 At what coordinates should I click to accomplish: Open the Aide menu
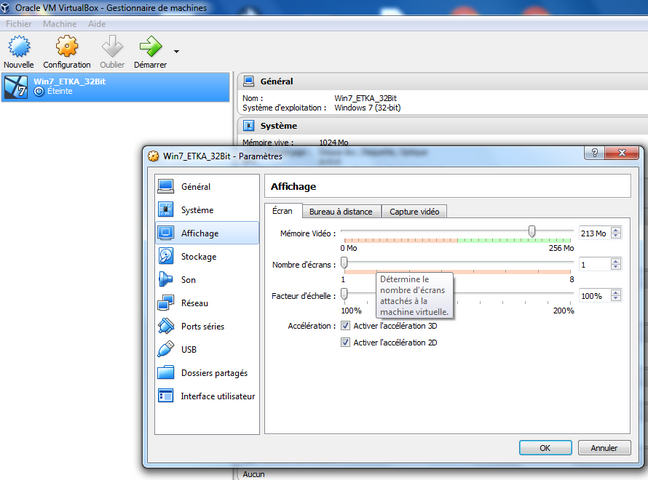coord(97,24)
